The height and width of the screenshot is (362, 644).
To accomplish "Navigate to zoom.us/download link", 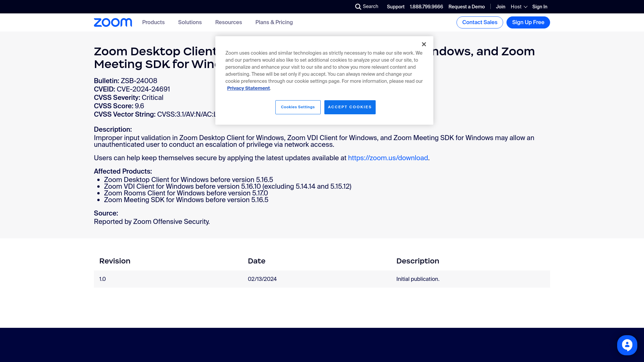I will [x=388, y=158].
